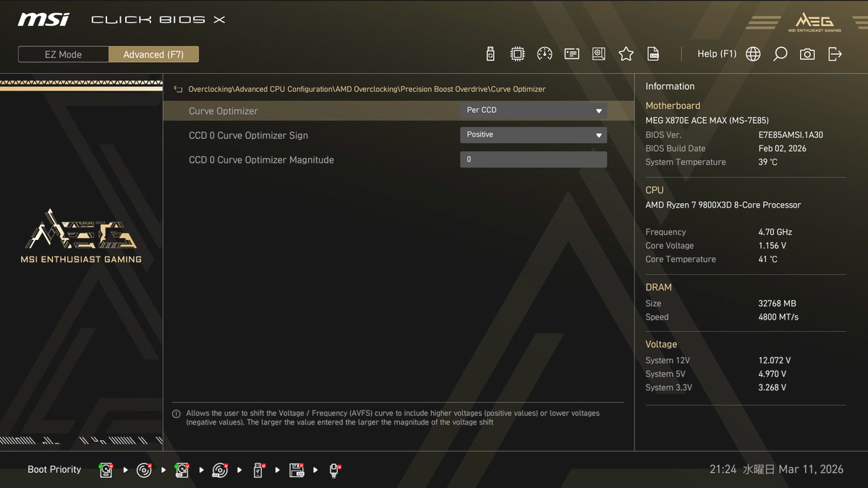
Task: Open the Favorites star icon
Action: pyautogui.click(x=626, y=54)
